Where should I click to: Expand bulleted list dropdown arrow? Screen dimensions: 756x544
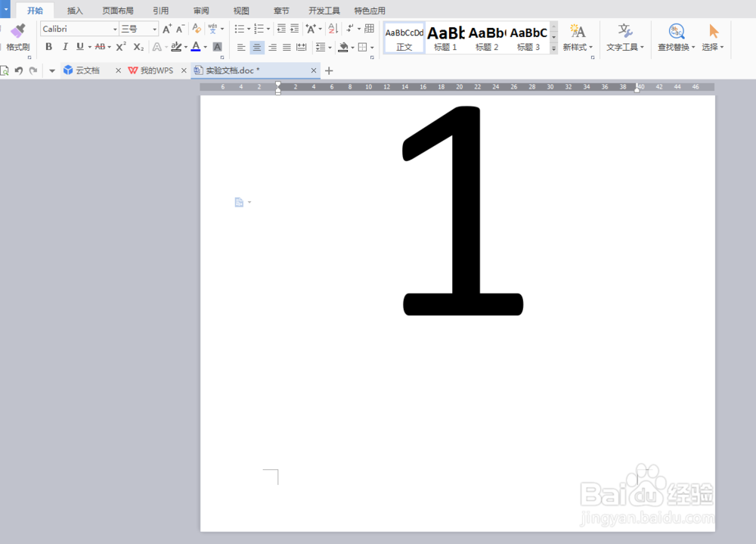(249, 30)
